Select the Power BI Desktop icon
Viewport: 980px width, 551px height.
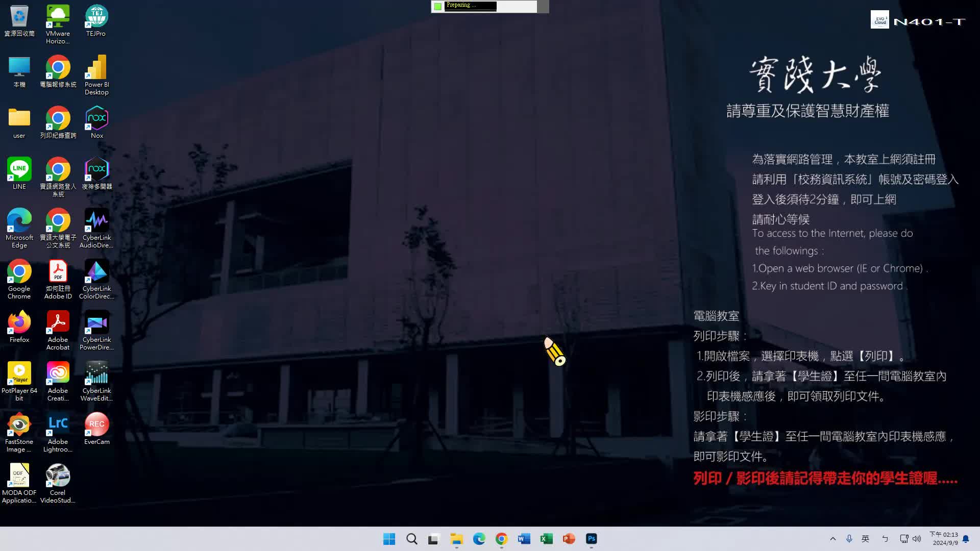(x=96, y=68)
